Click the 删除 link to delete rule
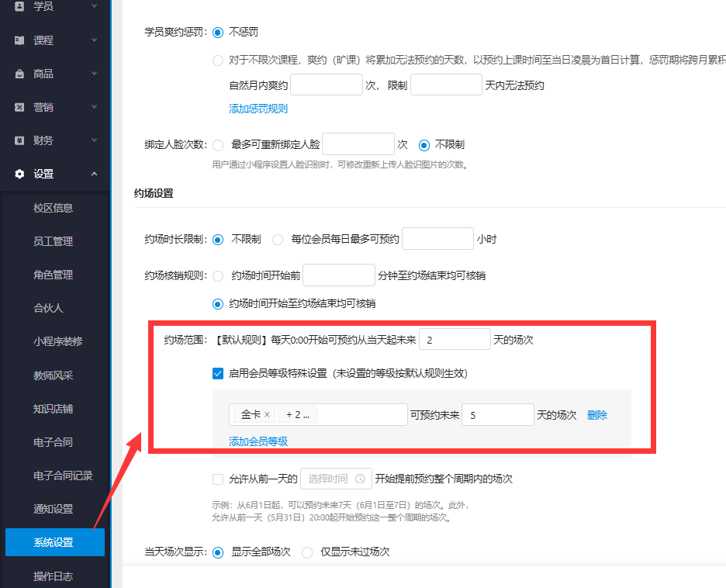The height and width of the screenshot is (588, 726). coord(596,414)
